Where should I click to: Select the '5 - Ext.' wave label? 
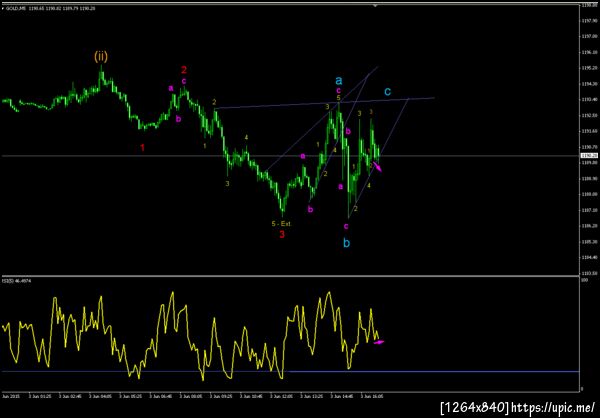[281, 224]
